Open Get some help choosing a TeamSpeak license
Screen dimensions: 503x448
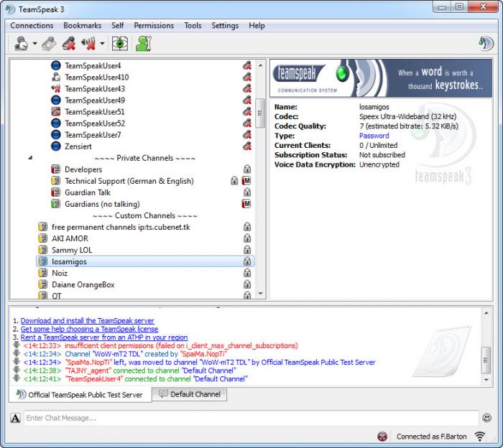pos(89,329)
